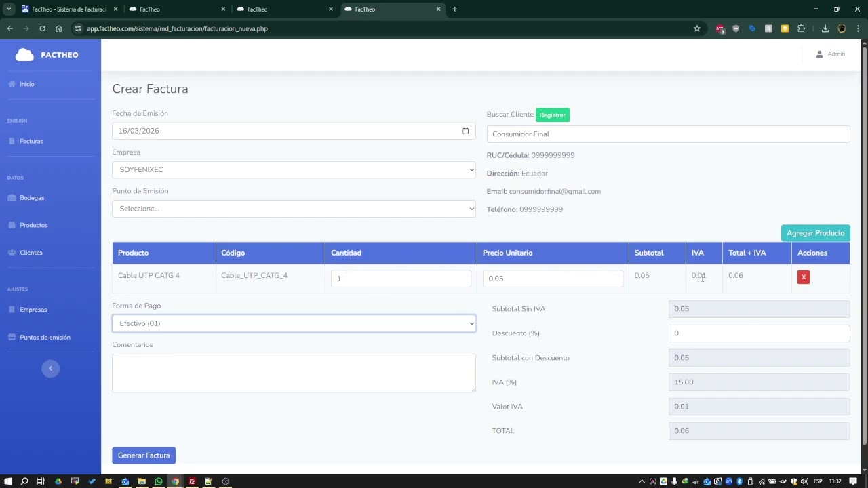Open WhatsApp from the taskbar

[159, 481]
